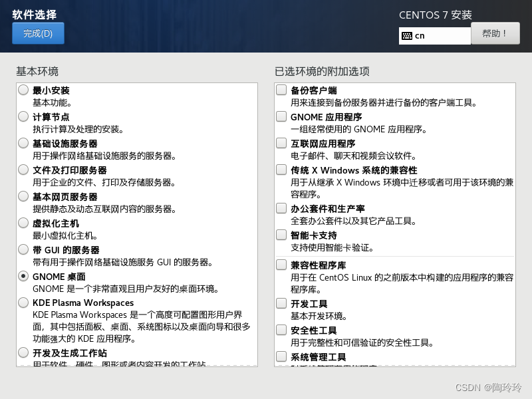Choose the 计算节点 base environment

tap(23, 116)
